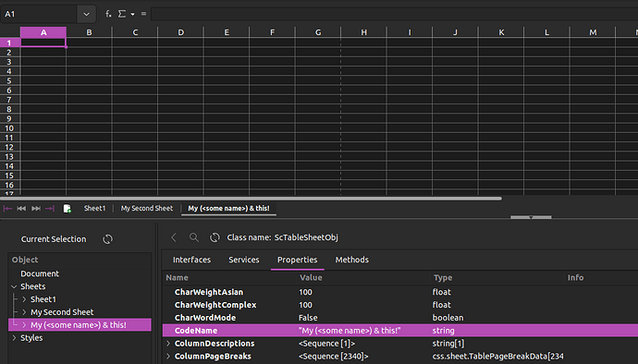
Task: Click Current Selection button
Action: [54, 239]
